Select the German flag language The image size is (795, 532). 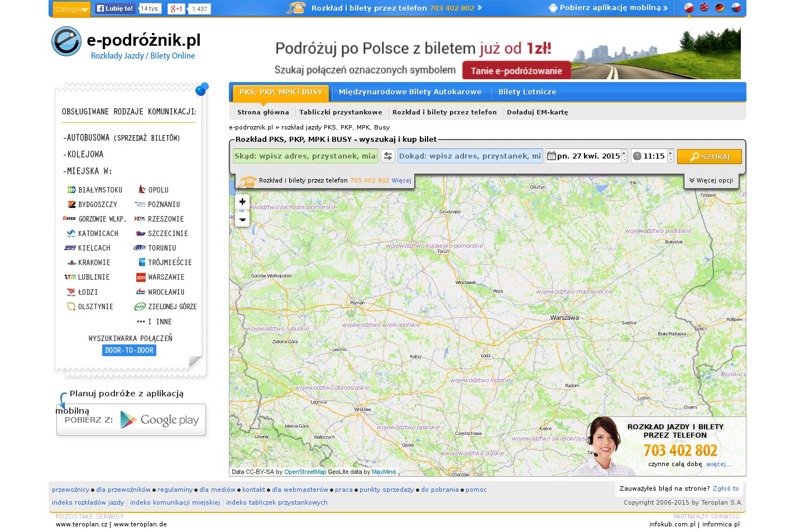click(720, 8)
